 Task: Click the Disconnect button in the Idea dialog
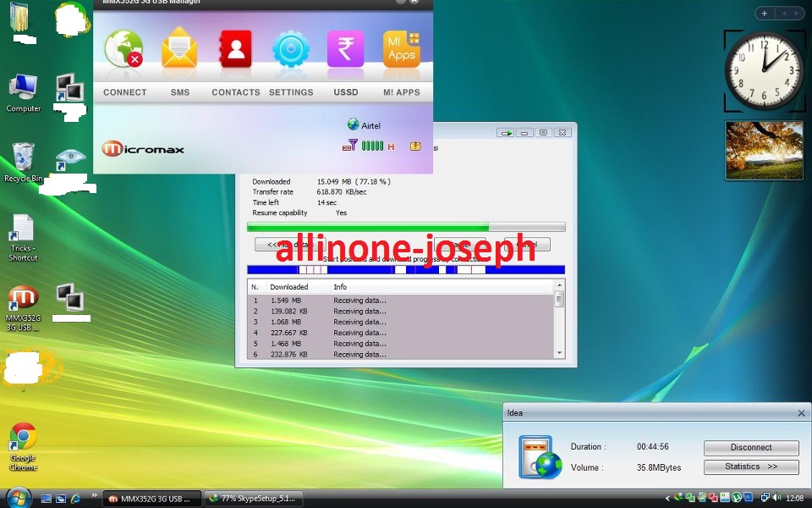point(750,447)
